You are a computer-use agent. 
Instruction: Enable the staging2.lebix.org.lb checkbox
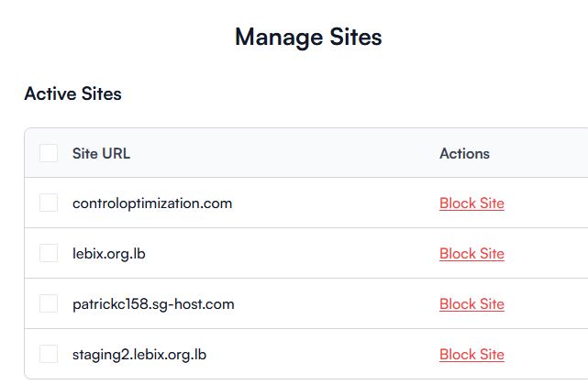point(49,354)
